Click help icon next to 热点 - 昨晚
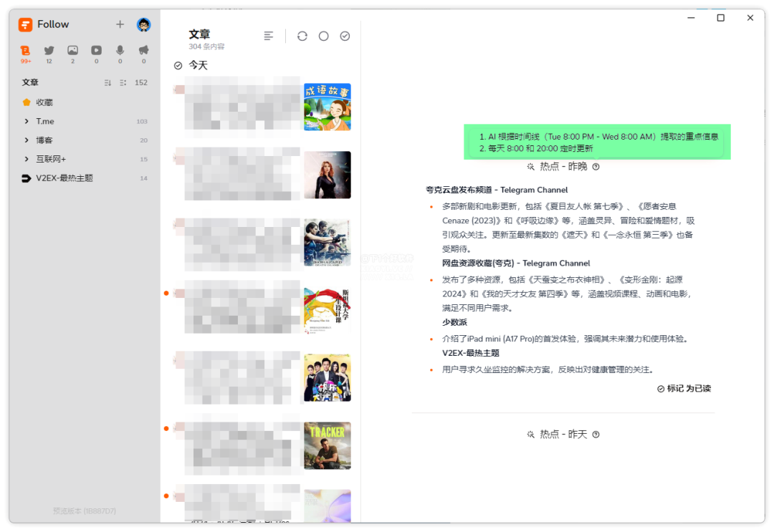The width and height of the screenshot is (774, 532). pos(596,167)
